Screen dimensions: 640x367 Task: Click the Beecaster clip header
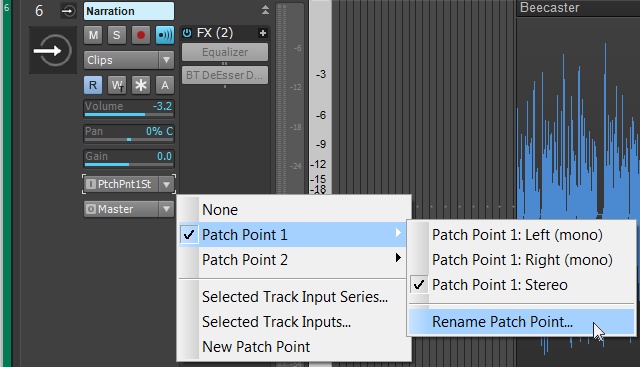pyautogui.click(x=578, y=8)
